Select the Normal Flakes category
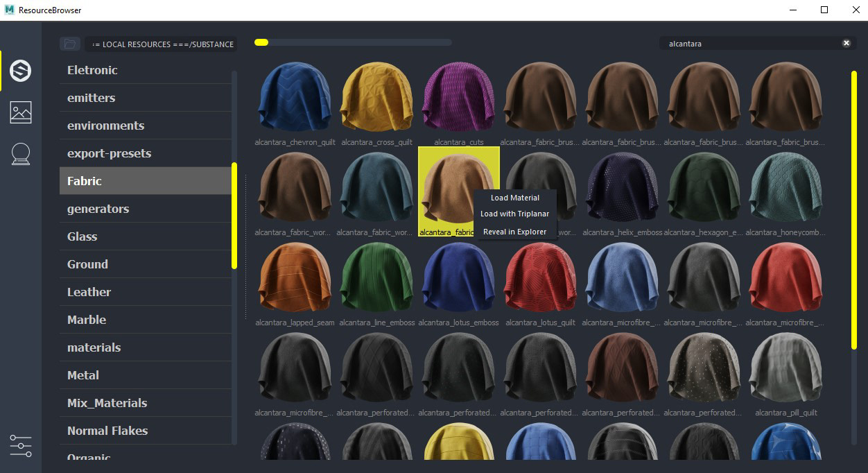The height and width of the screenshot is (473, 868). (146, 431)
